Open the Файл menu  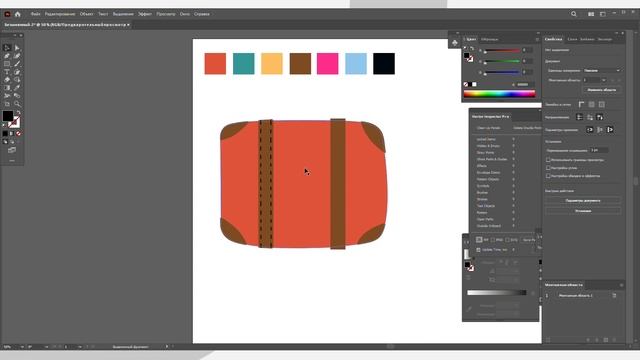(x=36, y=14)
